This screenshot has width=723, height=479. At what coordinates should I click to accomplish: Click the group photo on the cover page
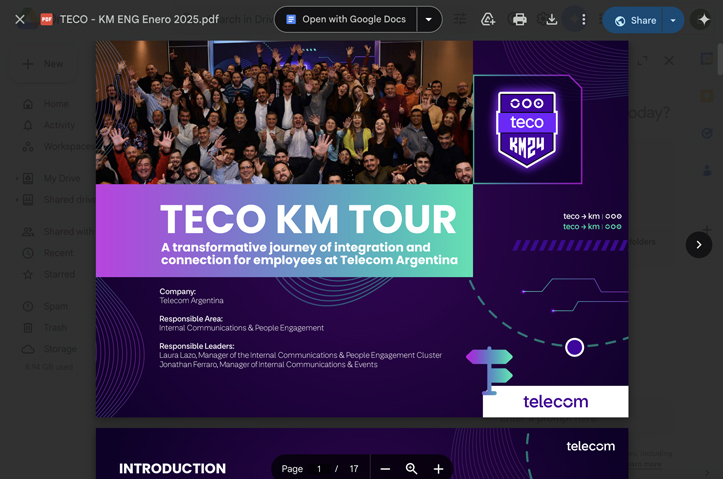[x=284, y=112]
